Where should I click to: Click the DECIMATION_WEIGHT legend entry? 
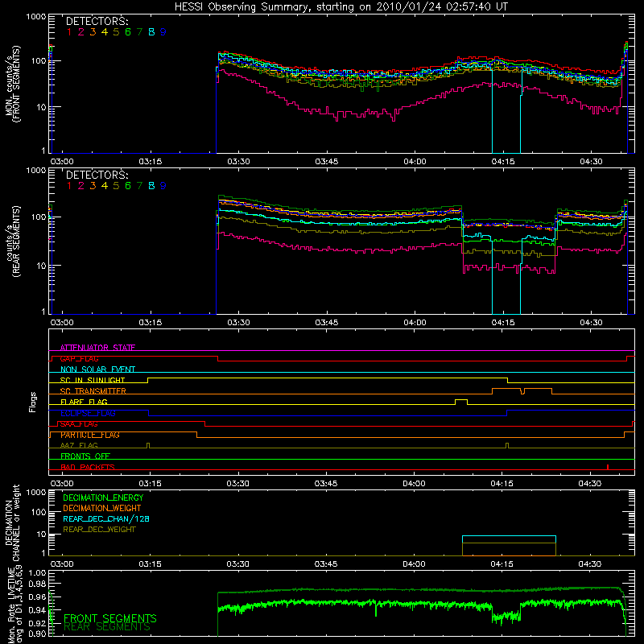[x=102, y=508]
